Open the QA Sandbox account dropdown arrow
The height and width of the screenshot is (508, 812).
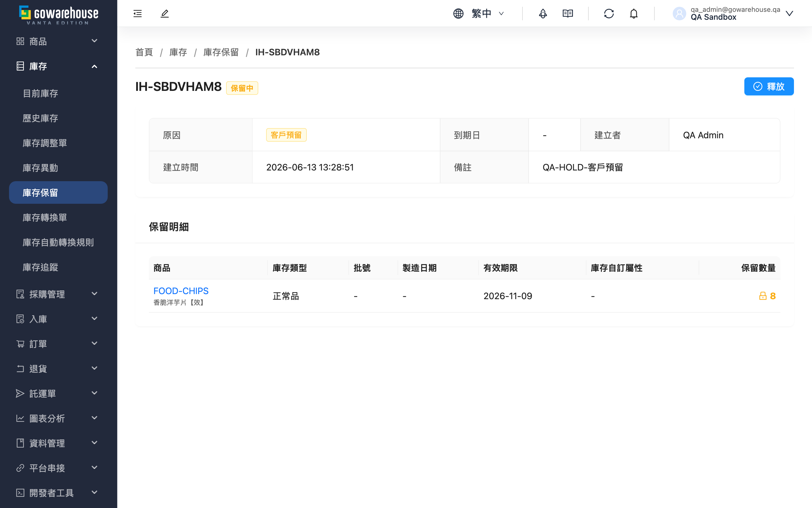point(789,14)
